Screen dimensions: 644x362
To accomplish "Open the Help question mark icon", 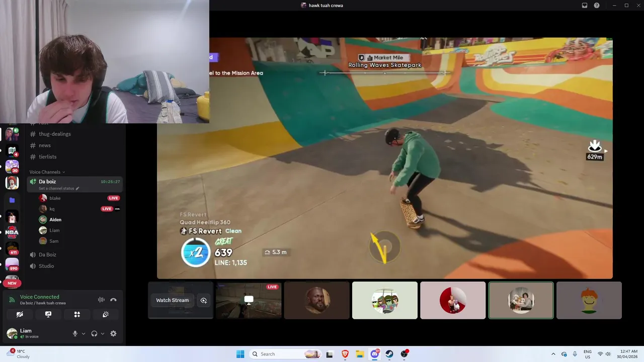I will 597,6.
